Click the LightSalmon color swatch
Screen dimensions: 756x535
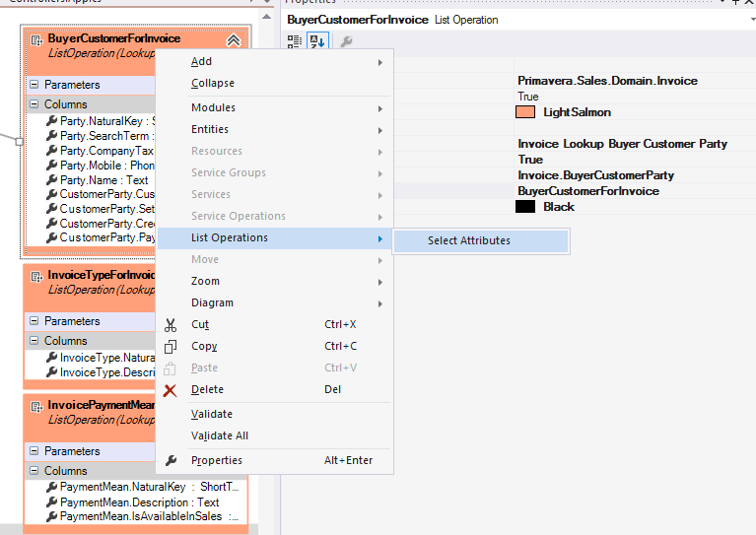pos(525,112)
